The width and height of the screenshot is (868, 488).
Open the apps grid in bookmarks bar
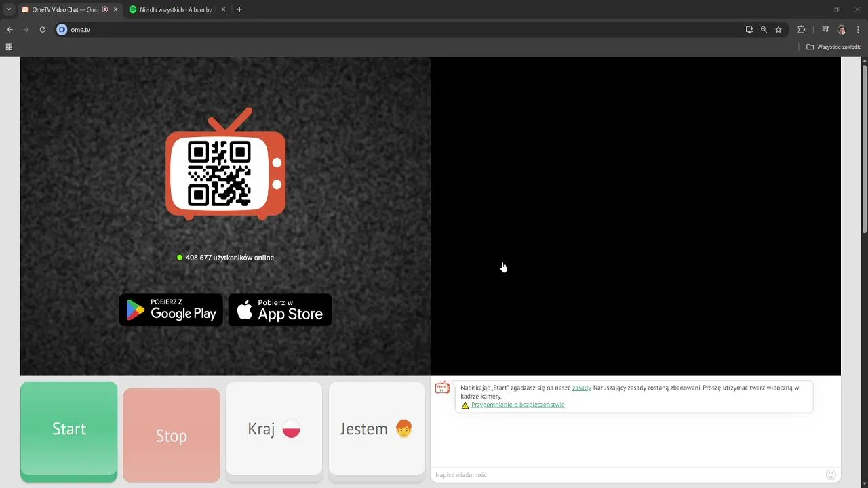click(x=9, y=47)
